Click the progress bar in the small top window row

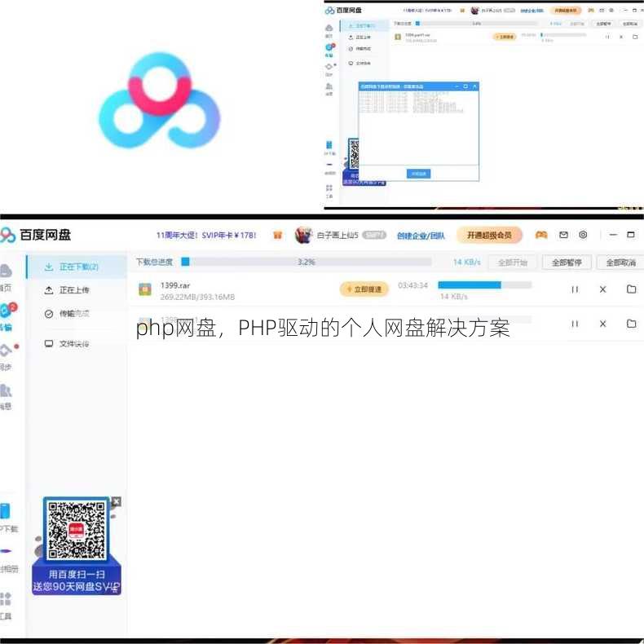point(563,35)
